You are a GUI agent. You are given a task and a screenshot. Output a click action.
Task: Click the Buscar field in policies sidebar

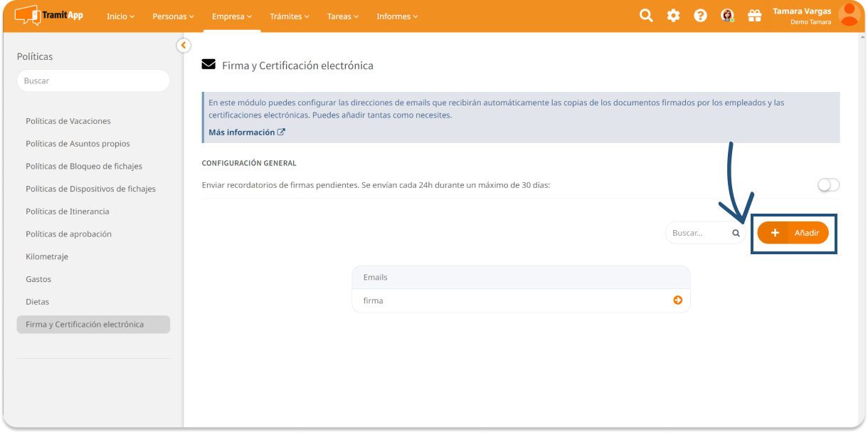pos(93,80)
